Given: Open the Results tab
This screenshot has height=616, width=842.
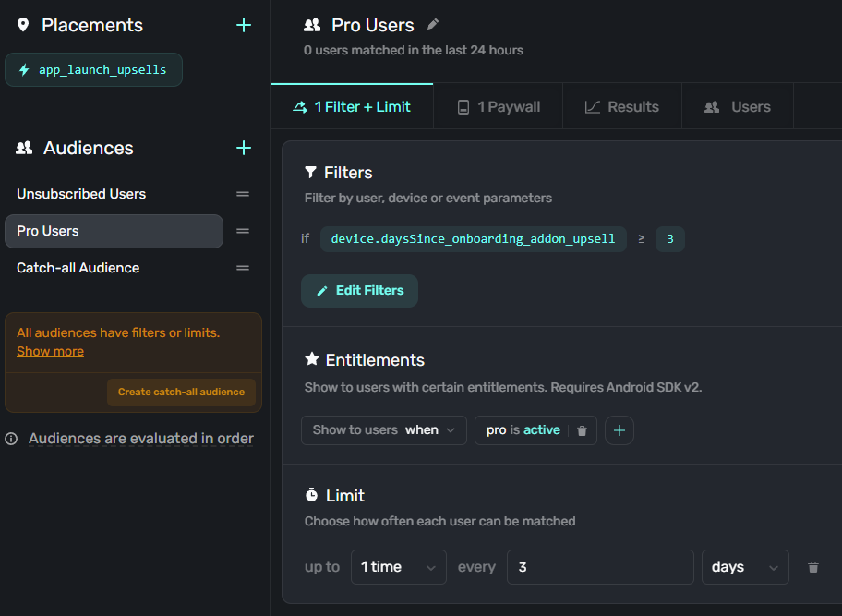Looking at the screenshot, I should pyautogui.click(x=622, y=107).
